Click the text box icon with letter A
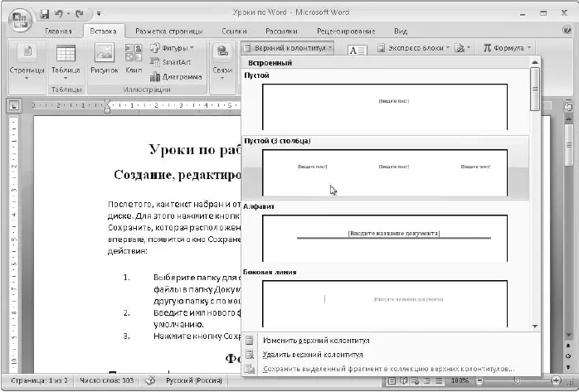579x392 pixels. click(x=357, y=51)
